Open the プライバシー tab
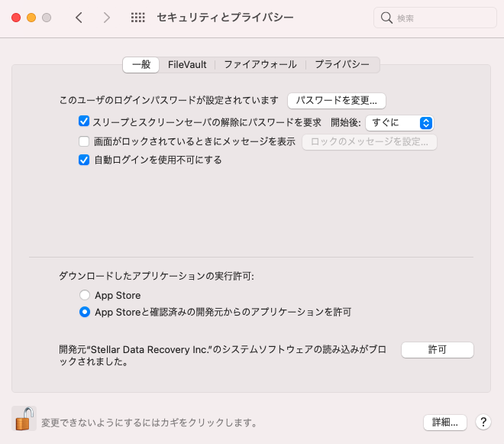Screen dimensions: 504x444 point(342,65)
